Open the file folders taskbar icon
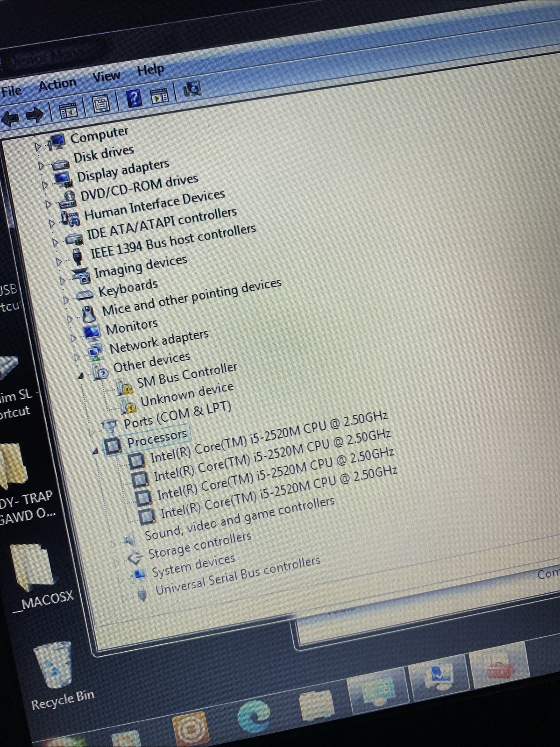The image size is (560, 747). (x=317, y=705)
